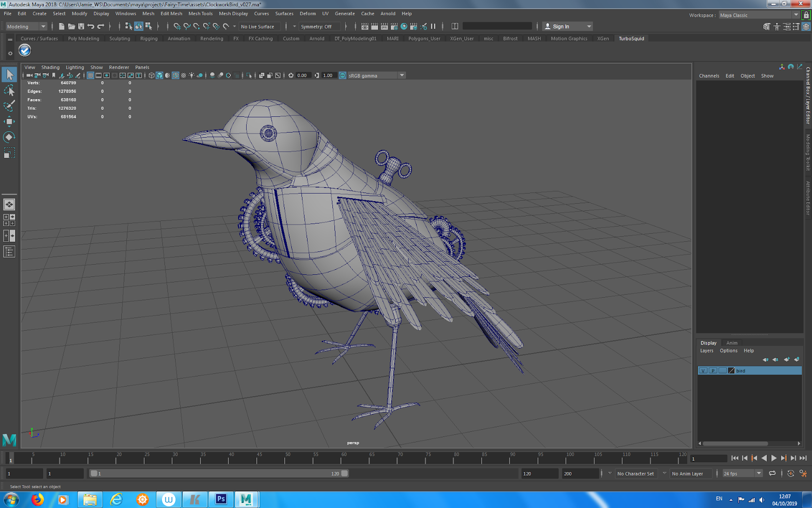Toggle the viewport grid icon
Viewport: 812px width, 508px height.
click(x=90, y=75)
